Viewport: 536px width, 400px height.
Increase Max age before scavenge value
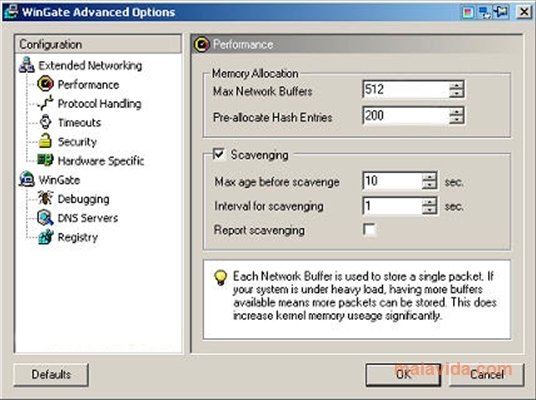pyautogui.click(x=429, y=176)
